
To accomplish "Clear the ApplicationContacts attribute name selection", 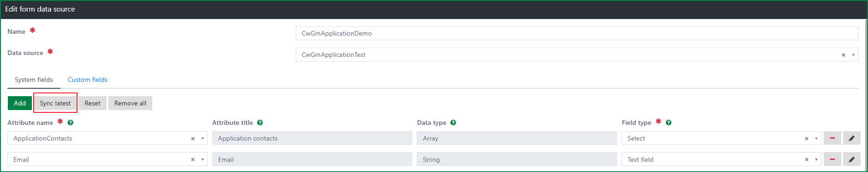I will (193, 139).
